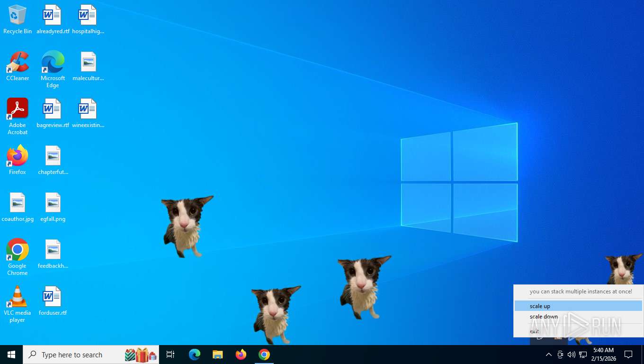Select the Microsoft Edge desktop shortcut
This screenshot has width=644, height=364.
point(53,70)
